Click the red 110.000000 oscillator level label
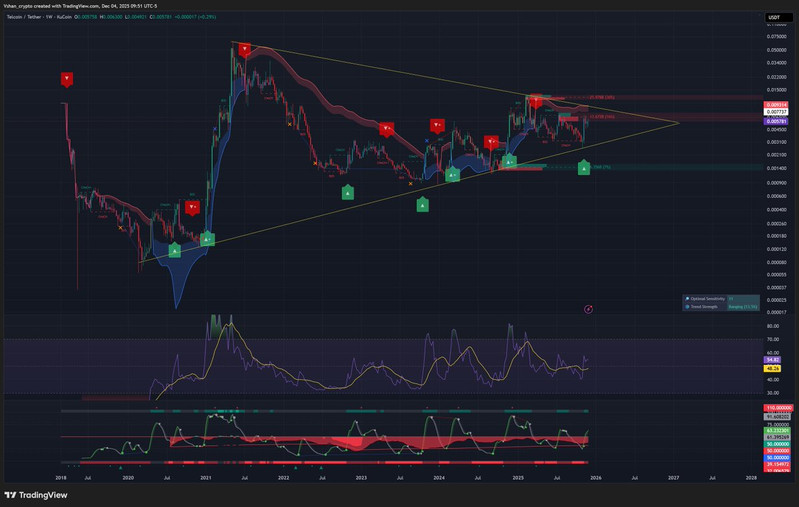Image resolution: width=799 pixels, height=507 pixels. (776, 408)
